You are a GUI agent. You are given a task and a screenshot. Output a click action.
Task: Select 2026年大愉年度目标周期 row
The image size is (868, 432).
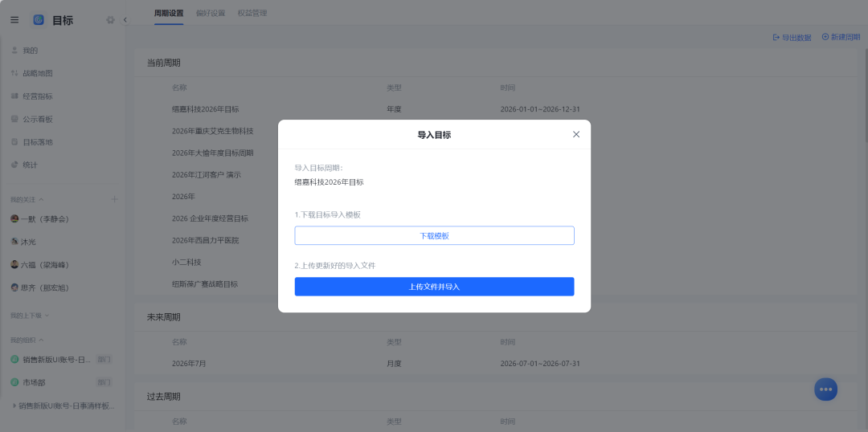495,153
